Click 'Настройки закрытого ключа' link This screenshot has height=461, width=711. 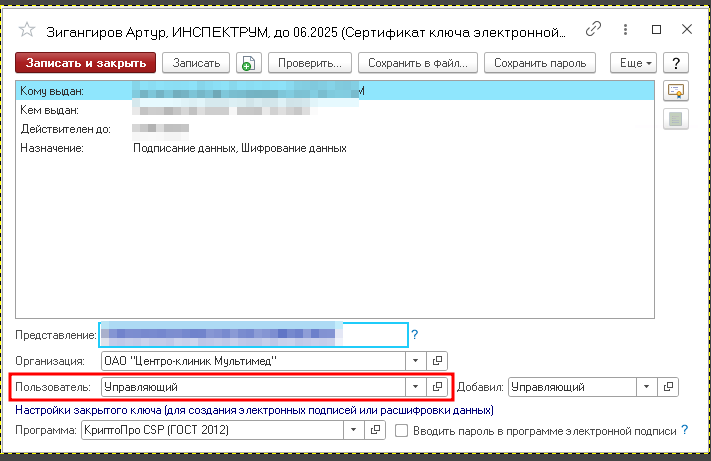[254, 410]
